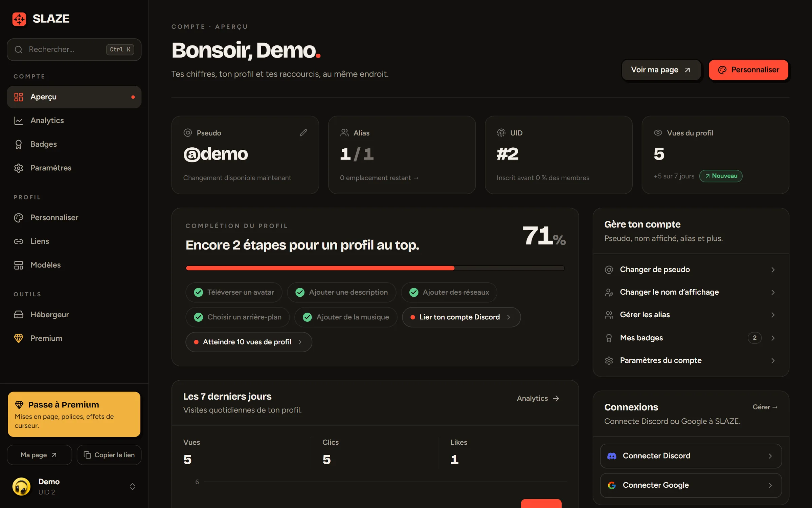Image resolution: width=812 pixels, height=508 pixels.
Task: Click the Nouveau badge in Vues du profil
Action: [x=721, y=176]
